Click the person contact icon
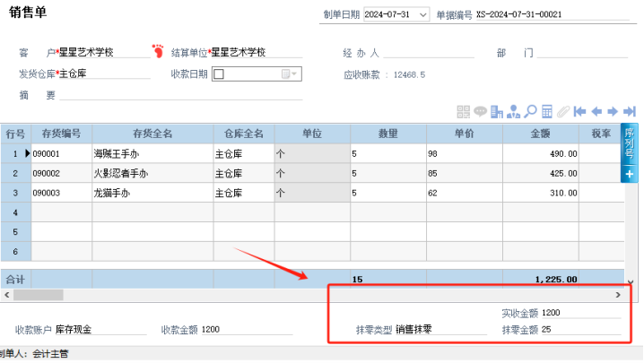The image size is (644, 363). coord(513,112)
